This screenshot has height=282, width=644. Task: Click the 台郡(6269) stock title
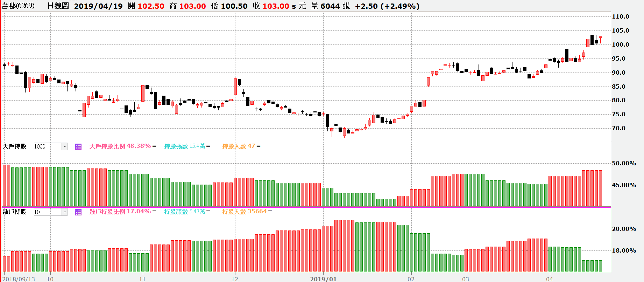[18, 6]
